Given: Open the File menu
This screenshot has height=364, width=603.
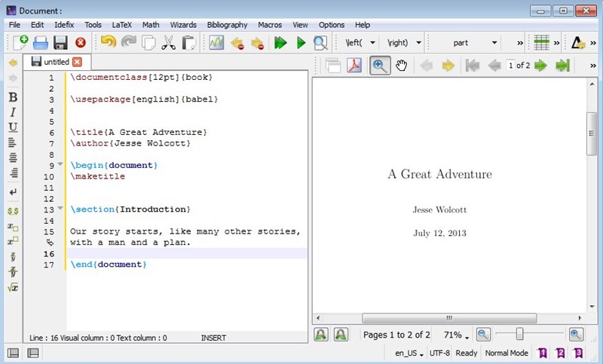Looking at the screenshot, I should click(14, 25).
